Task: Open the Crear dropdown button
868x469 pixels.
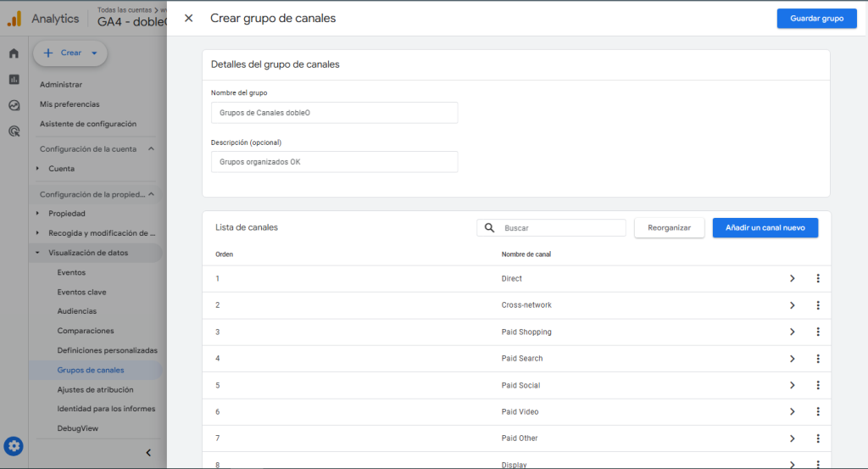Action: click(70, 53)
